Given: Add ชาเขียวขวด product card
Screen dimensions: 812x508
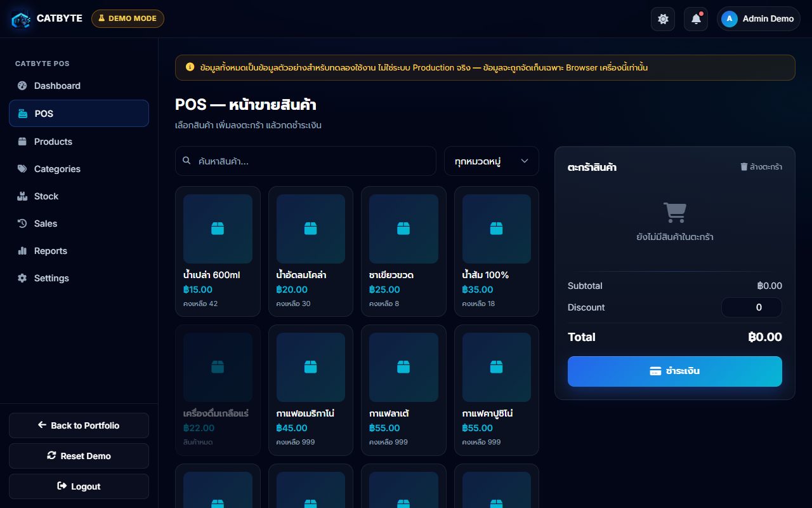Looking at the screenshot, I should tap(403, 251).
